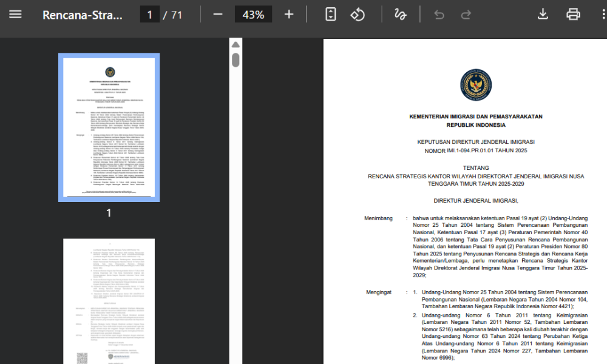
Task: Zoom out with the minus icon
Action: click(x=217, y=15)
